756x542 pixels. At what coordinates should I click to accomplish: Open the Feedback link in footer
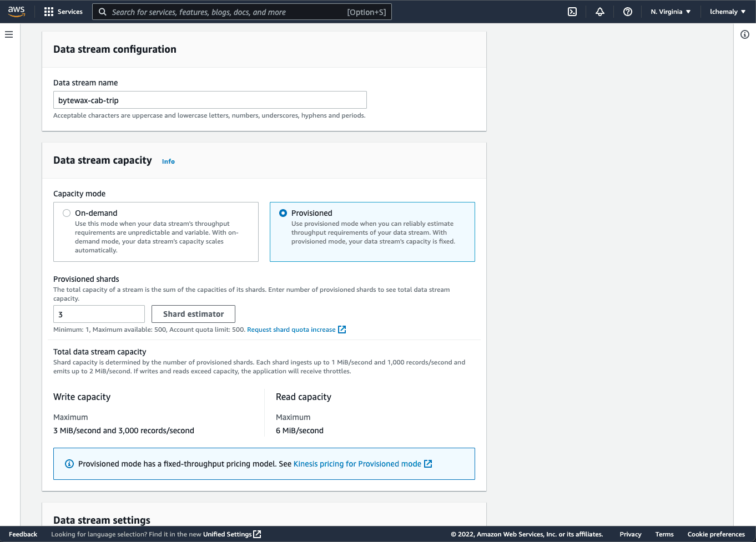(x=23, y=534)
